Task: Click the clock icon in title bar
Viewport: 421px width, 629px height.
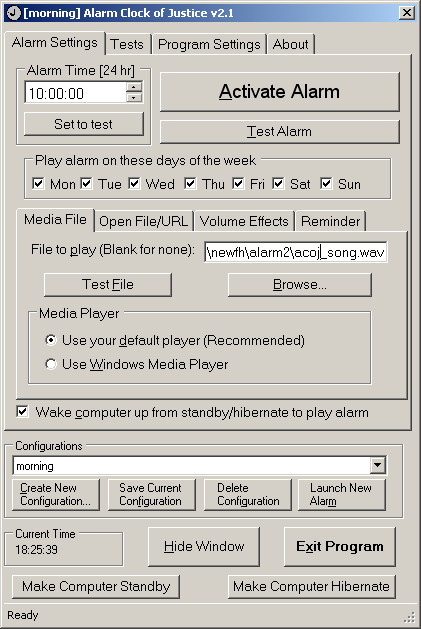Action: [14, 13]
